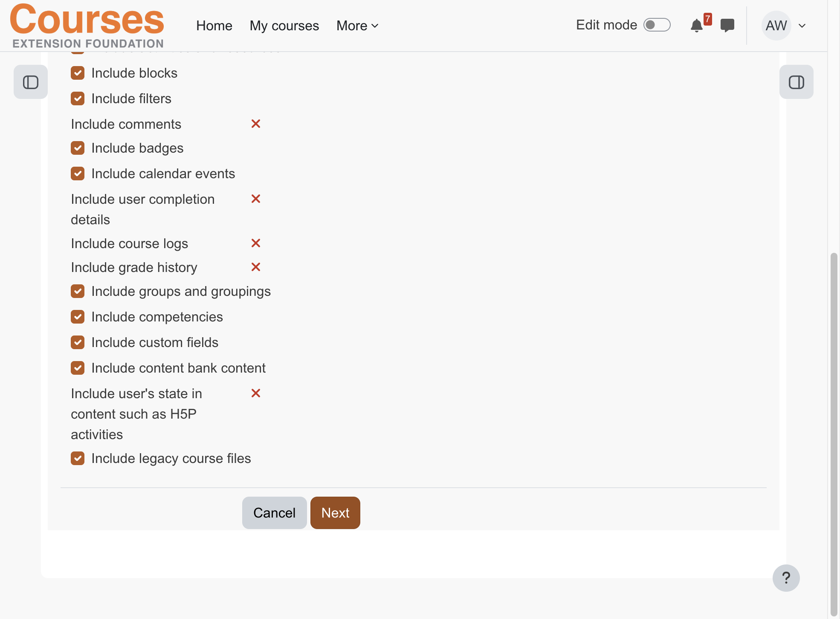Click the help question mark button

[x=786, y=578]
